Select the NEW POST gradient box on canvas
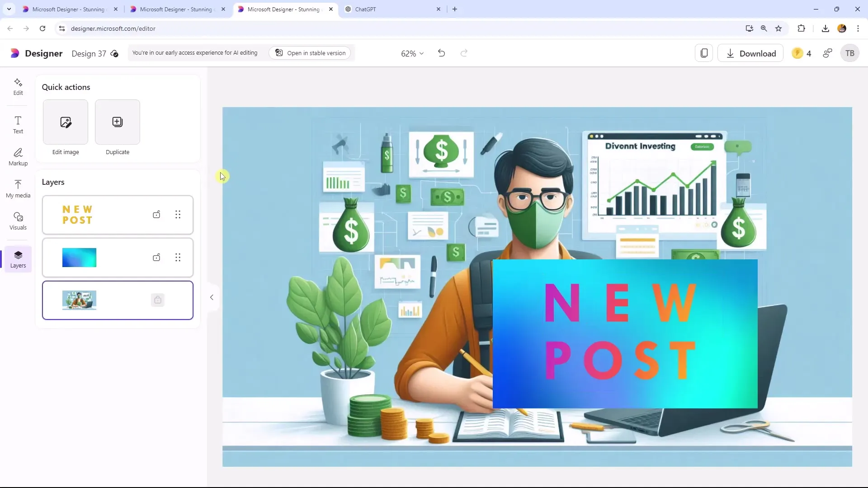Viewport: 868px width, 488px height. click(x=625, y=333)
